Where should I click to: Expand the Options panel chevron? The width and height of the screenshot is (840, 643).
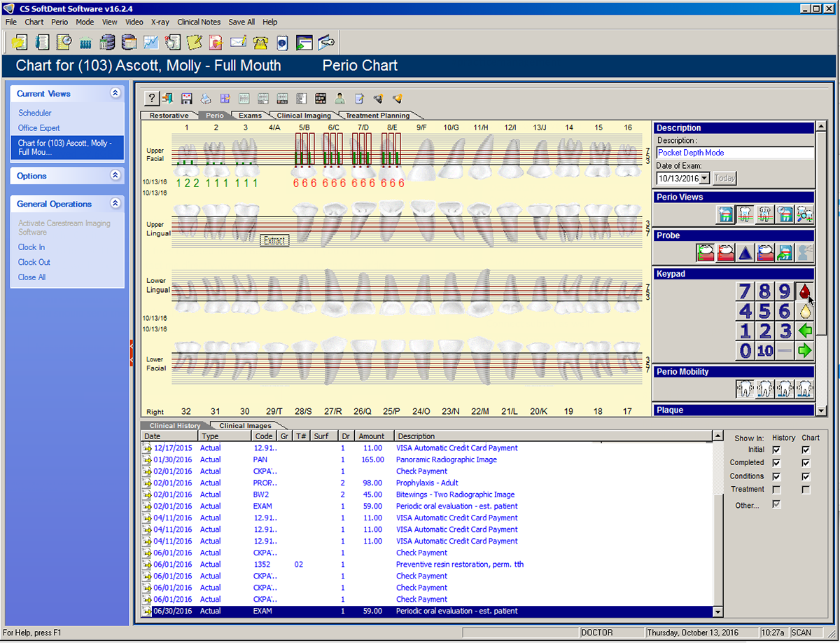(115, 176)
